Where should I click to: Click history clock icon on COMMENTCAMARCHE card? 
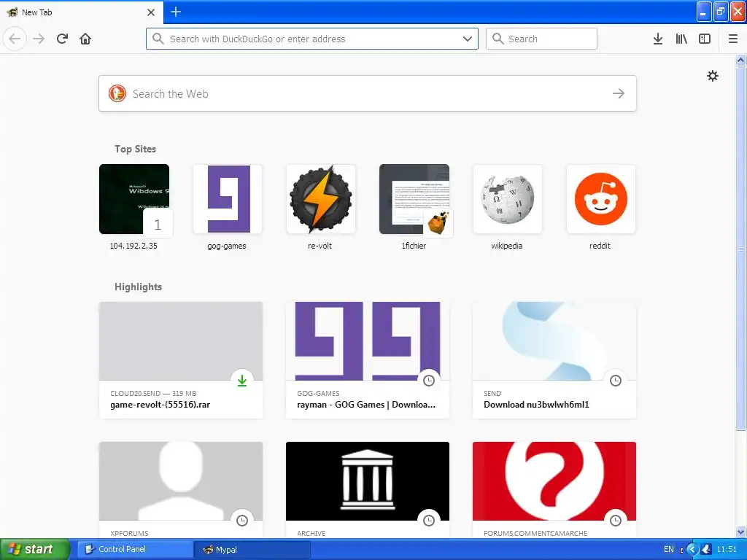tap(616, 521)
